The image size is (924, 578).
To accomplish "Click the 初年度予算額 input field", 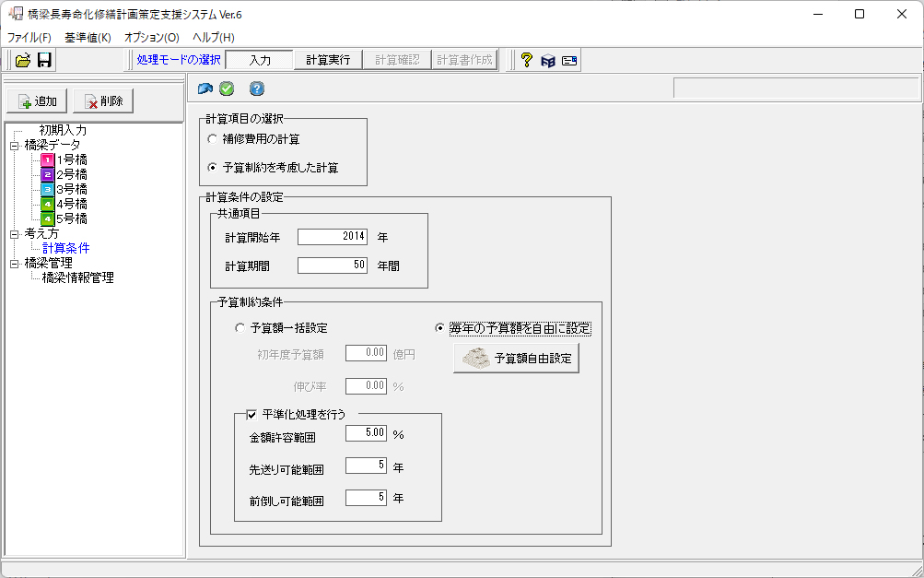I will pyautogui.click(x=366, y=353).
